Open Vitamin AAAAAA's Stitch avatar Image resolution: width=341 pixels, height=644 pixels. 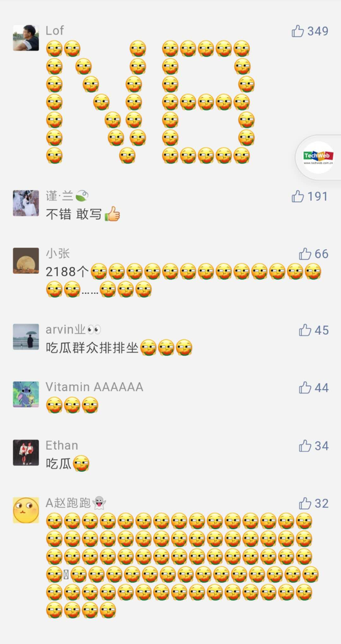click(26, 394)
